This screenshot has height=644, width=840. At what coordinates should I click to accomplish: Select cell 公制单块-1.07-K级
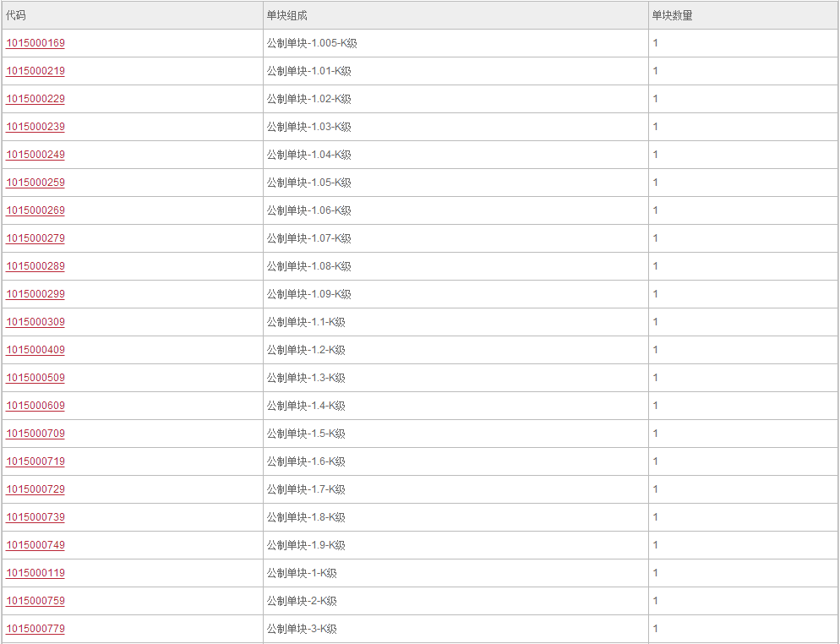(455, 237)
